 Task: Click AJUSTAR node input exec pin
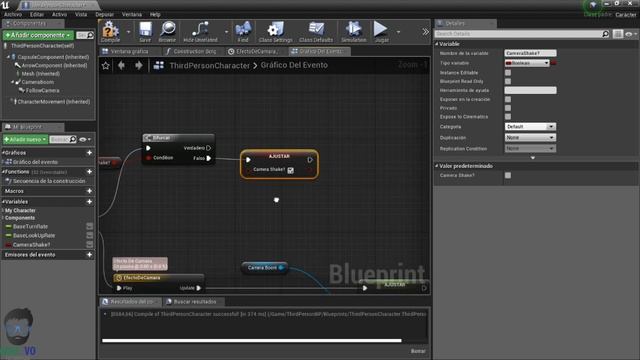click(x=248, y=160)
